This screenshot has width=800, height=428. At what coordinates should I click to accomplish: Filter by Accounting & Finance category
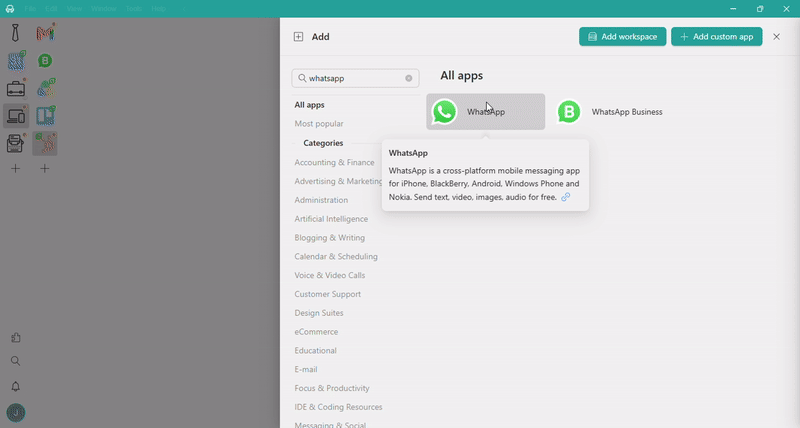coord(334,162)
